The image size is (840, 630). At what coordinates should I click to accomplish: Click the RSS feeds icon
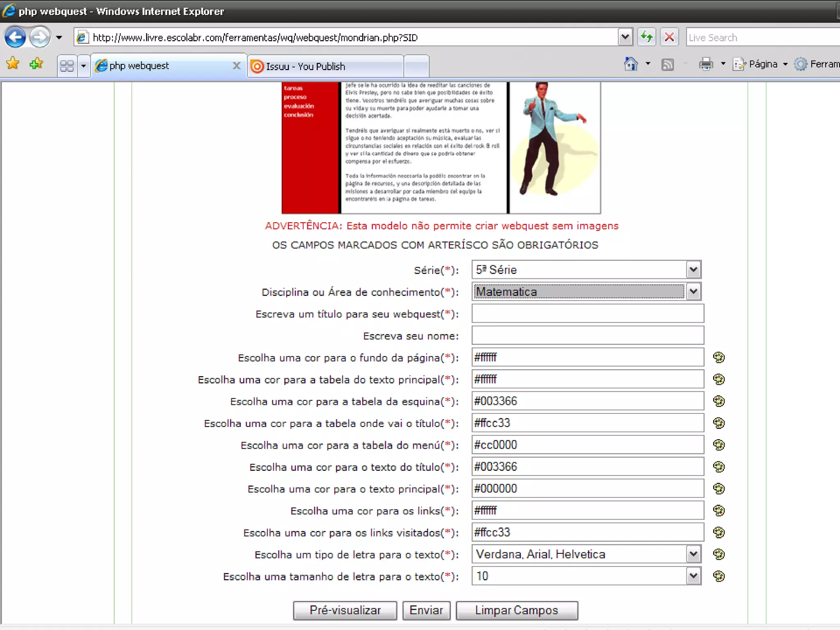[x=667, y=64]
